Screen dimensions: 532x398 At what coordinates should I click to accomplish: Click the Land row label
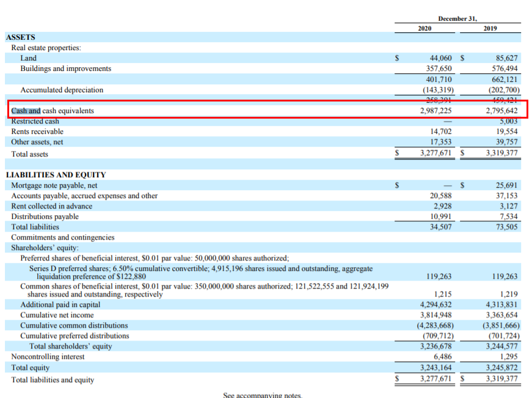28,58
